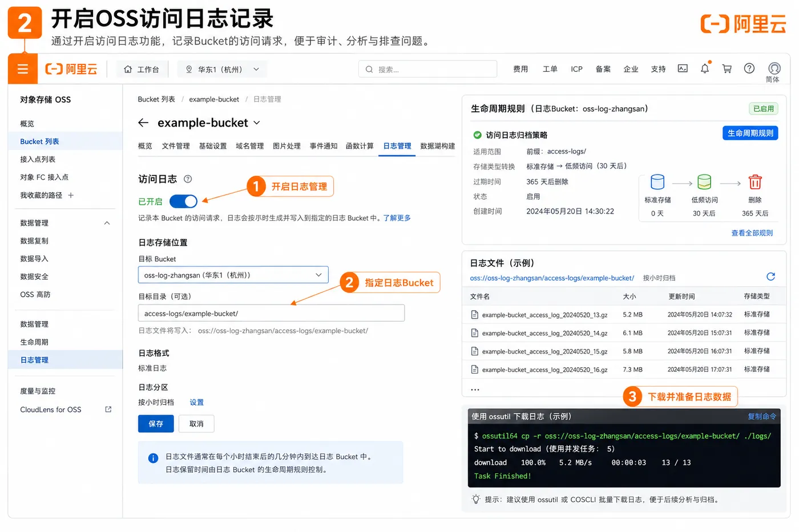This screenshot has height=532, width=799.
Task: Open the 了解更多 link
Action: [x=397, y=218]
